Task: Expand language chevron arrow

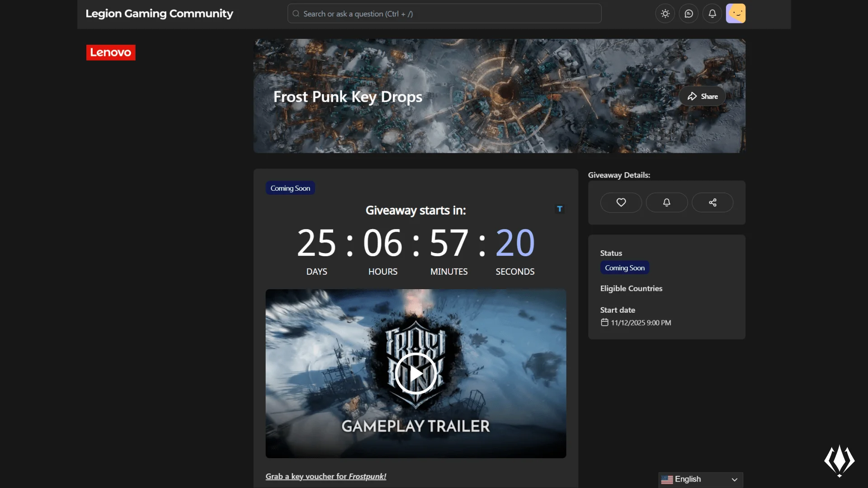Action: tap(735, 479)
